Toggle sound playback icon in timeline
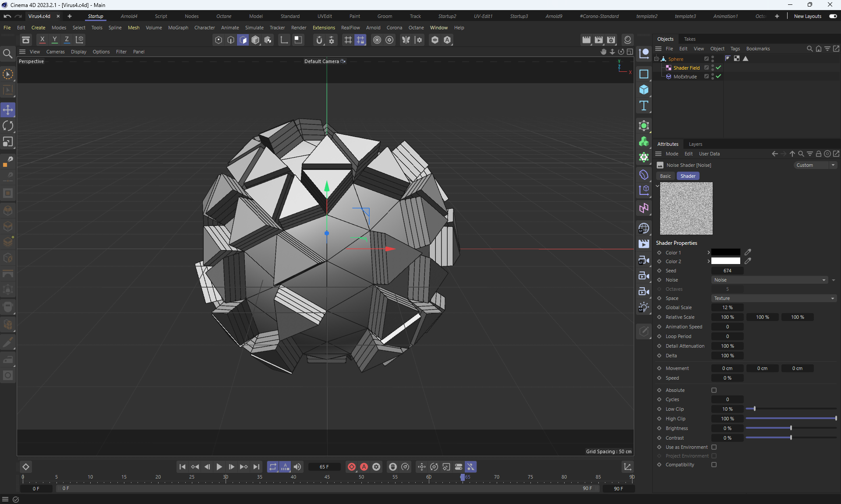Screen dimensions: 841x504 (297, 467)
